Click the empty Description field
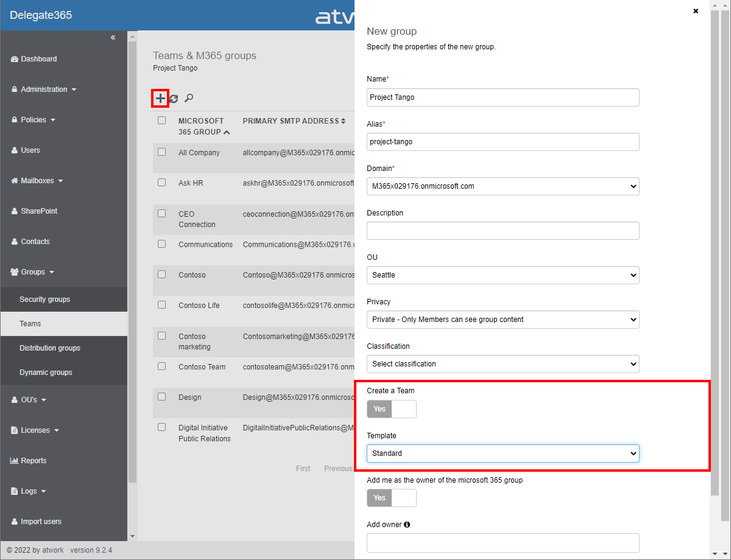The image size is (731, 560). (503, 231)
